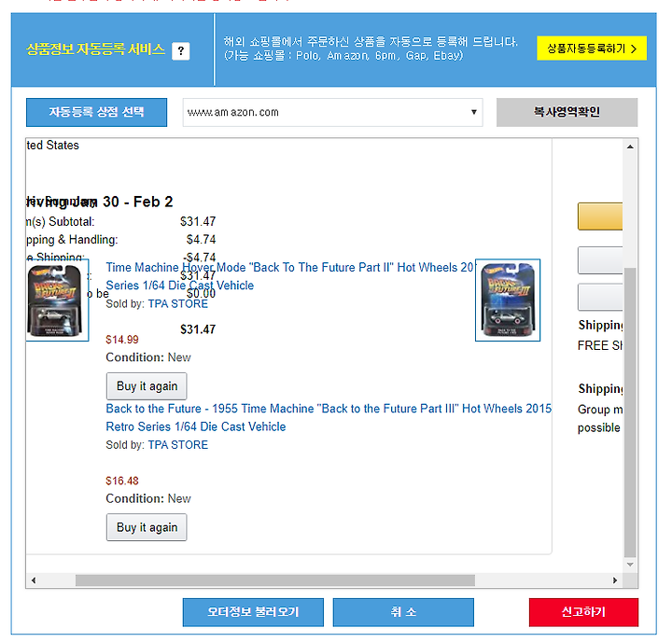This screenshot has width=672, height=642.
Task: Click Buy it again for the $16.48 item
Action: [x=147, y=527]
